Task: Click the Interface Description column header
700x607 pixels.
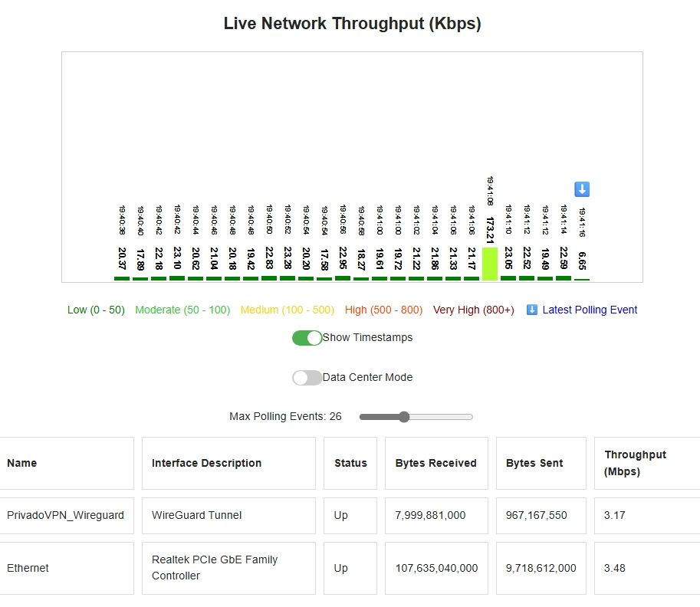Action: point(205,463)
